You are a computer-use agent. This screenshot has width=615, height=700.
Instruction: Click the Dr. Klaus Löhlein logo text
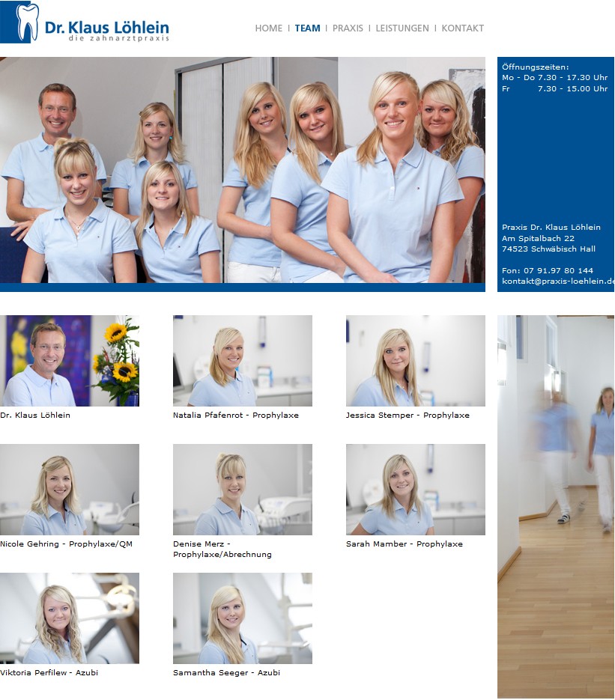[x=106, y=28]
